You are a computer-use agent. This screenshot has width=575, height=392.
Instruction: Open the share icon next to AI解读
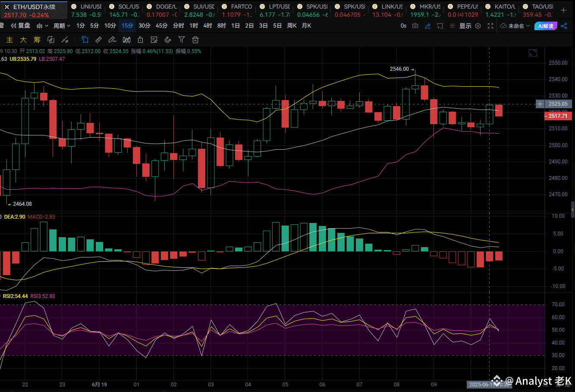pyautogui.click(x=564, y=26)
